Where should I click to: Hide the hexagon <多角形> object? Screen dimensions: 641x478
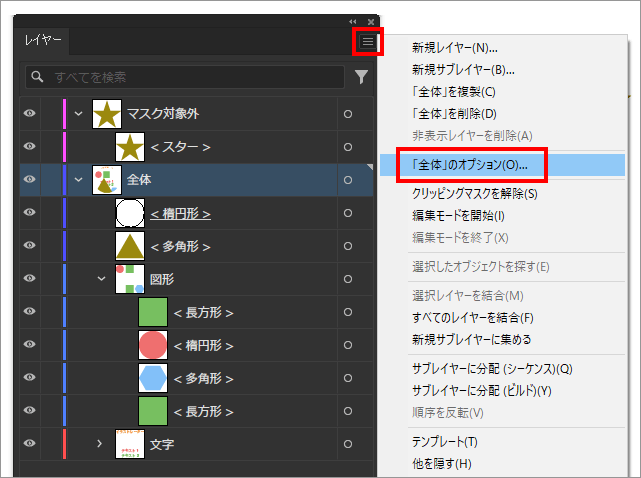[x=29, y=377]
